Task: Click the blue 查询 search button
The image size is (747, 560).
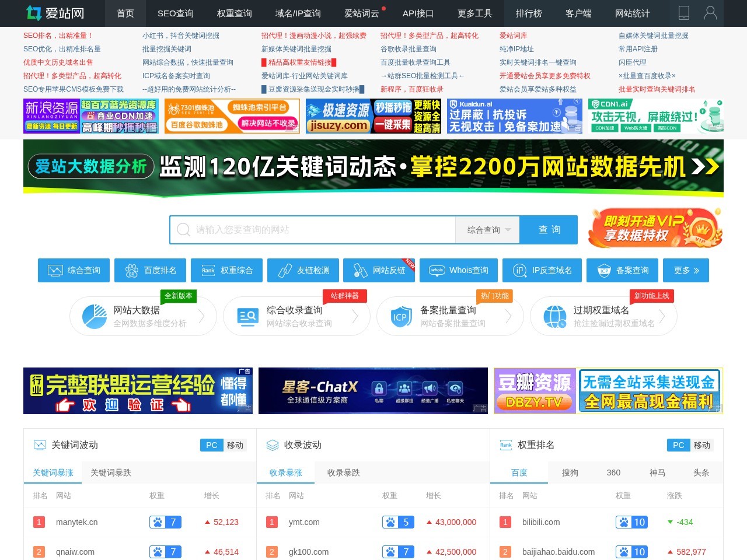Action: pyautogui.click(x=549, y=230)
